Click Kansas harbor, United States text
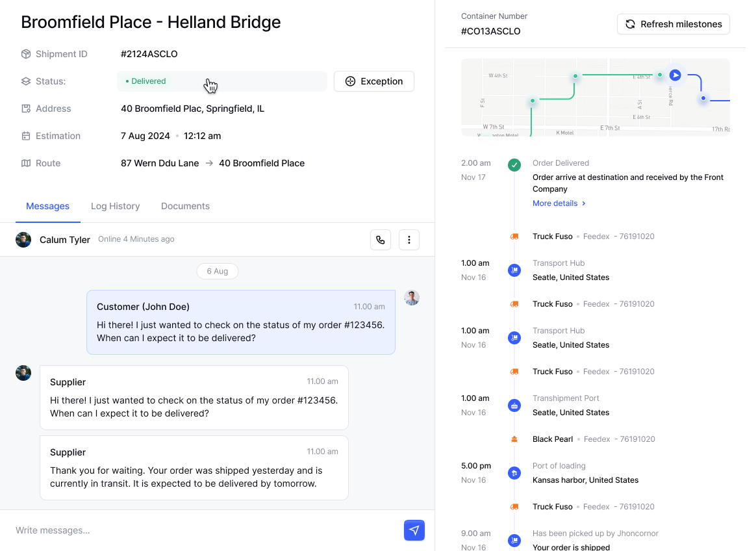The image size is (756, 551). (585, 480)
